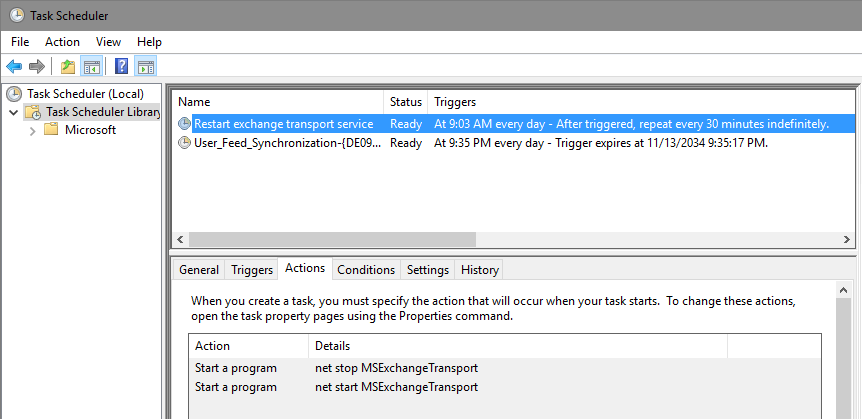
Task: Click the up one level folder icon
Action: pos(68,67)
